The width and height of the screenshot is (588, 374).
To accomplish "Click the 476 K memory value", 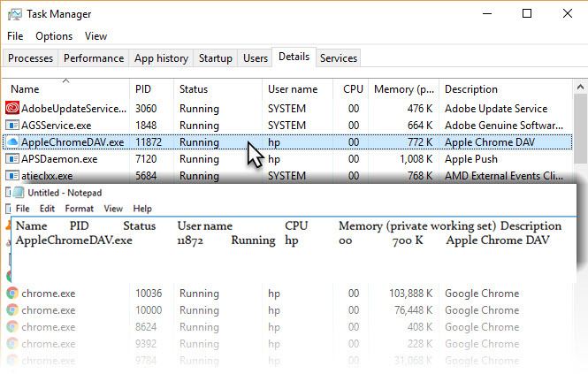I will tap(420, 109).
